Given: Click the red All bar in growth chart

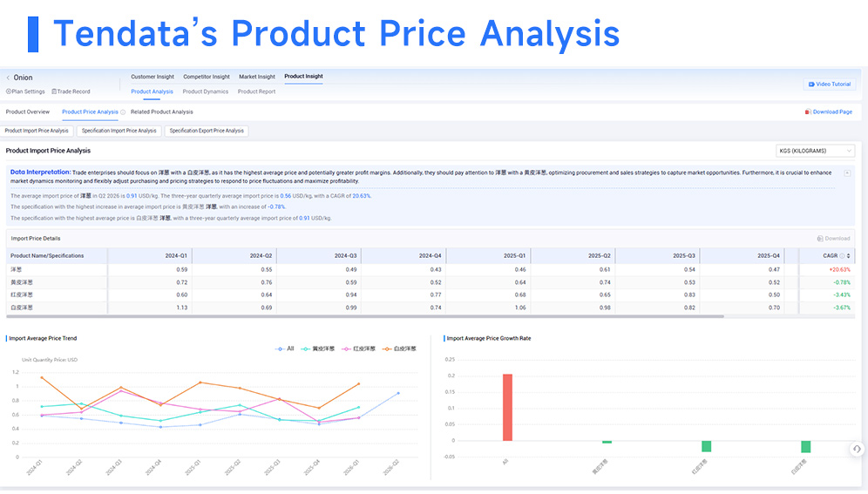Looking at the screenshot, I should point(507,408).
